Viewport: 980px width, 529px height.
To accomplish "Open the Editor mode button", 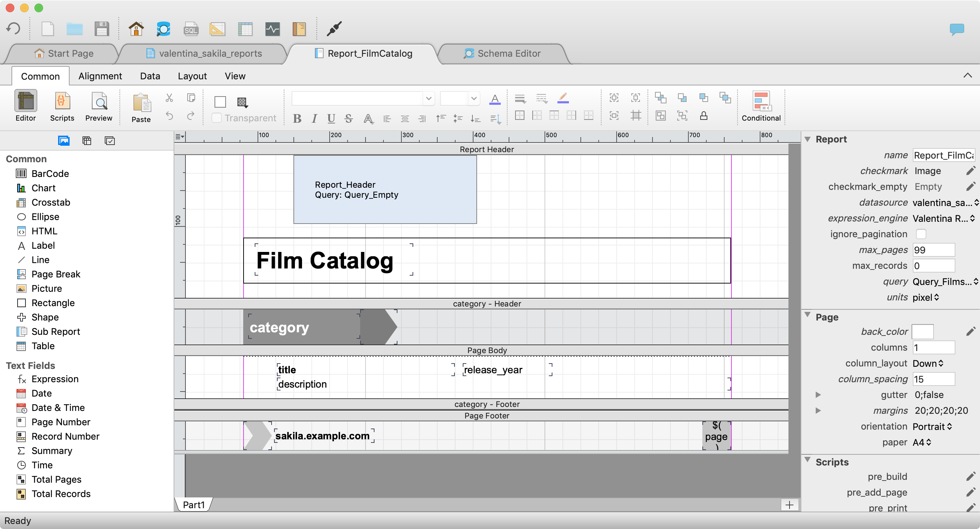I will coord(25,106).
